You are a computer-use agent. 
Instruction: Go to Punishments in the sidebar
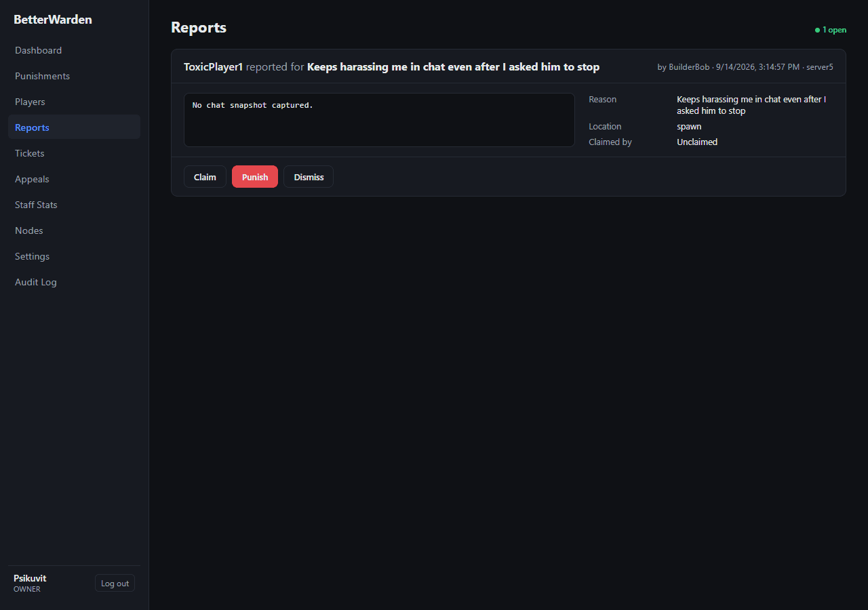coord(74,76)
